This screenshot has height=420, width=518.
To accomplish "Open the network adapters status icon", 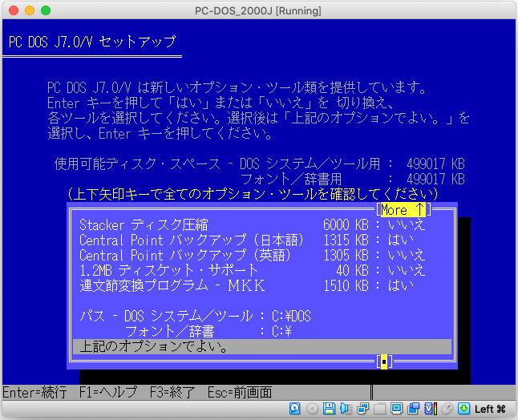I will click(362, 409).
